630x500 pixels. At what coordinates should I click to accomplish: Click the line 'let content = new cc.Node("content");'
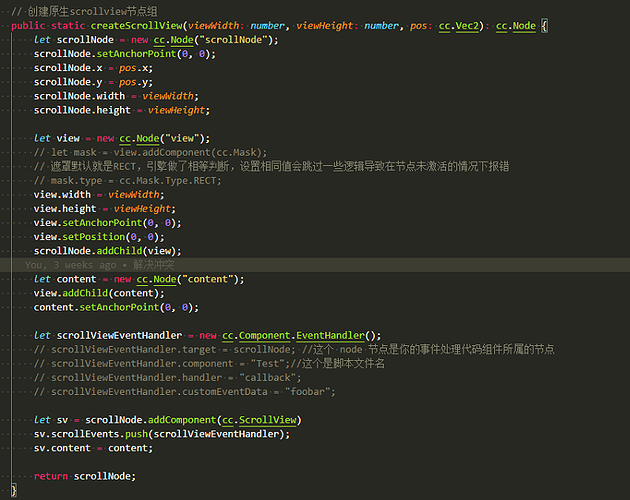(139, 279)
